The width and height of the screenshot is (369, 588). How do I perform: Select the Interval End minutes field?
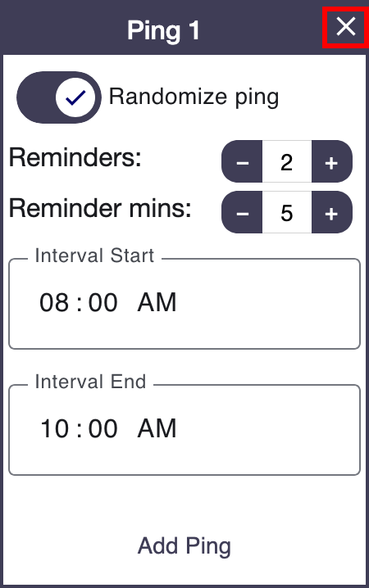coord(103,428)
